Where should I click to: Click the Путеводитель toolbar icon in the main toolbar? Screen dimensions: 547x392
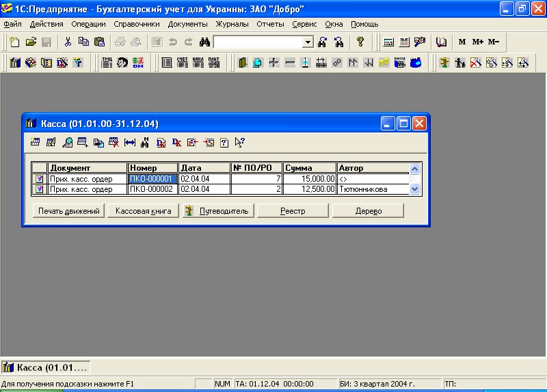point(444,63)
